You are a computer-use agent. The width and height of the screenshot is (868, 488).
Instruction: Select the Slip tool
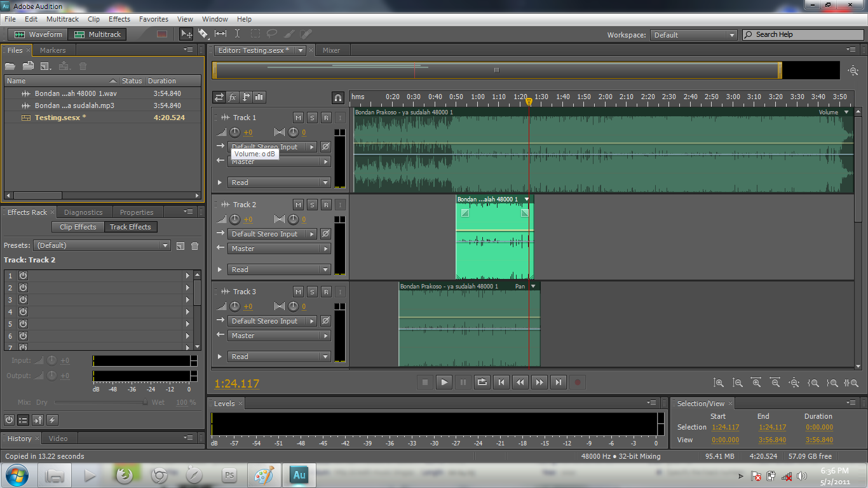coord(220,34)
